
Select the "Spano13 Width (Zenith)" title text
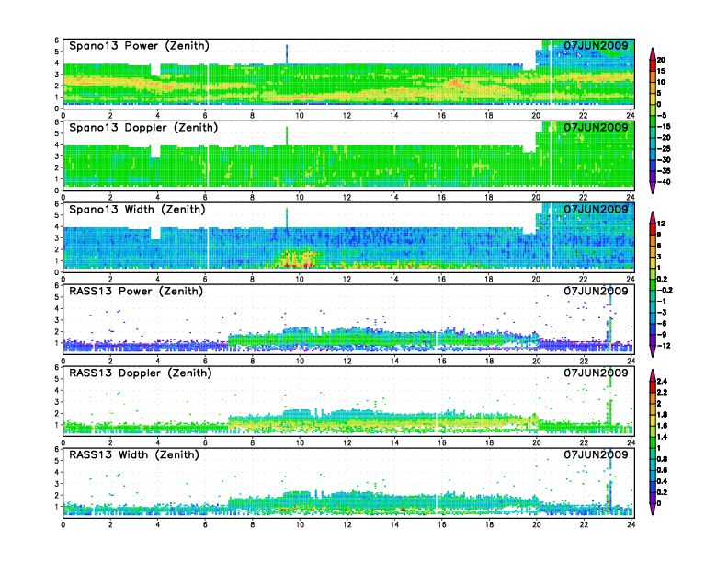tap(138, 209)
